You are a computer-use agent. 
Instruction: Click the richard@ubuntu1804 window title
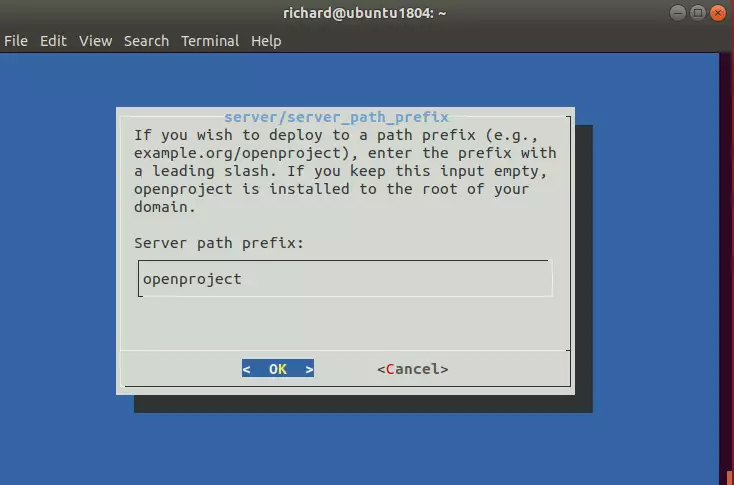(365, 13)
